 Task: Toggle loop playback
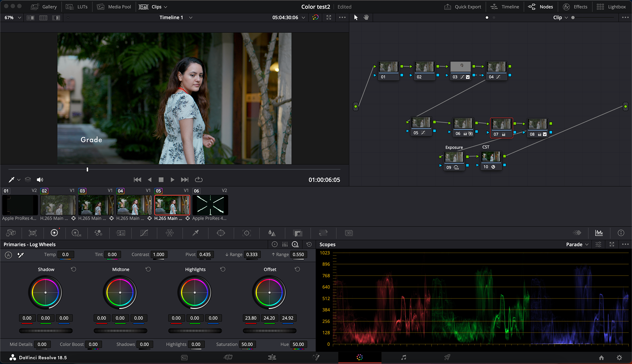tap(198, 180)
